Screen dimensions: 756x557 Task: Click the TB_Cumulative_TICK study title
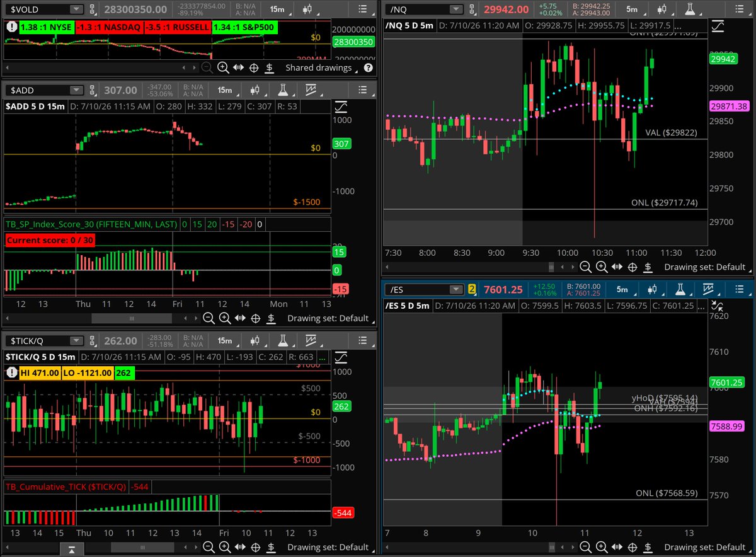66,486
